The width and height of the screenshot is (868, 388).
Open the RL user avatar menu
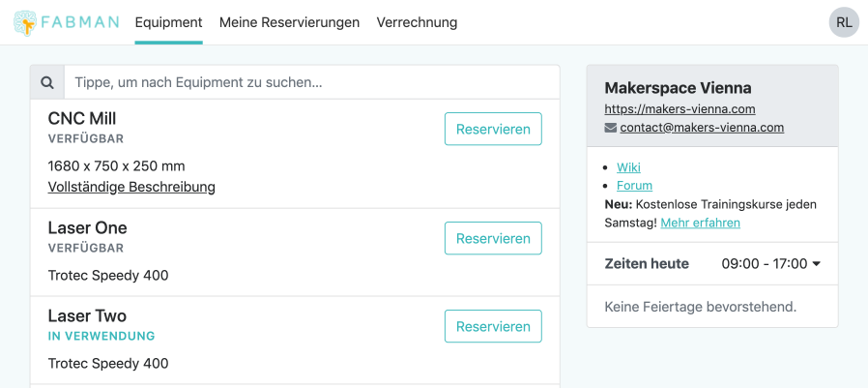(844, 22)
